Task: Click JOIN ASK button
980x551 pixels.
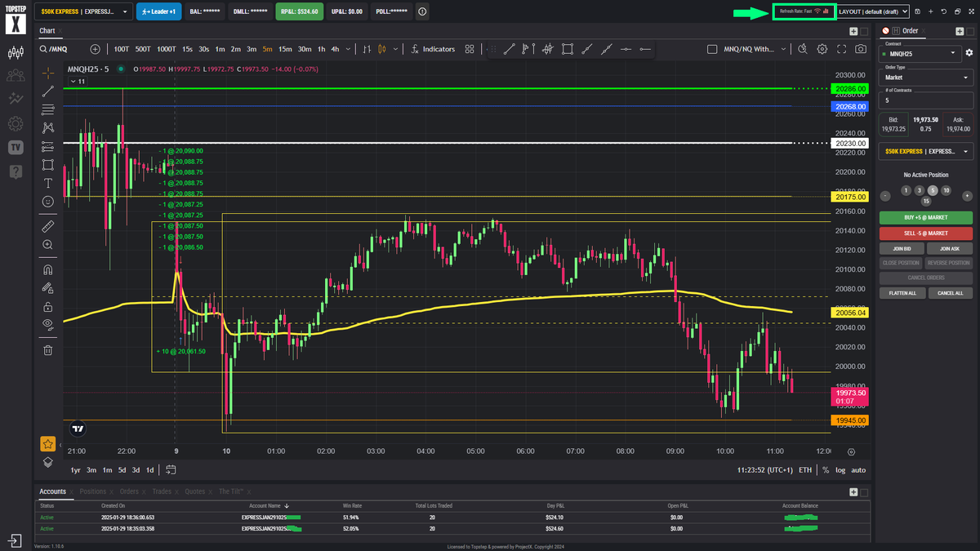Action: tap(950, 248)
